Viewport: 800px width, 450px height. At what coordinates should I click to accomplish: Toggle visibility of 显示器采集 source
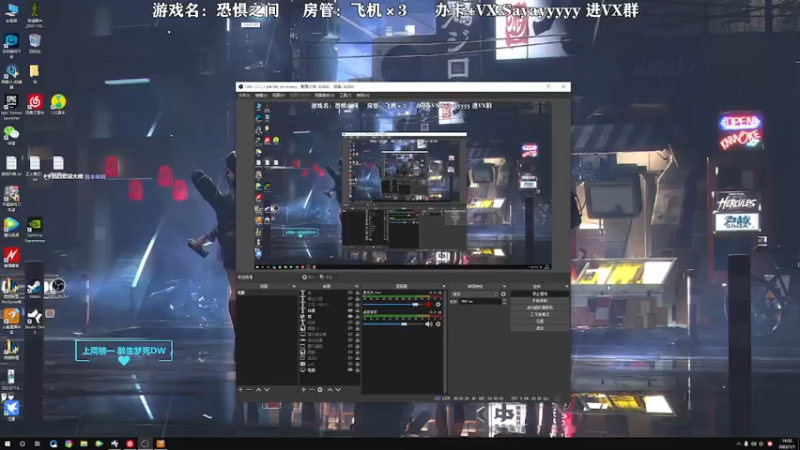pos(350,334)
